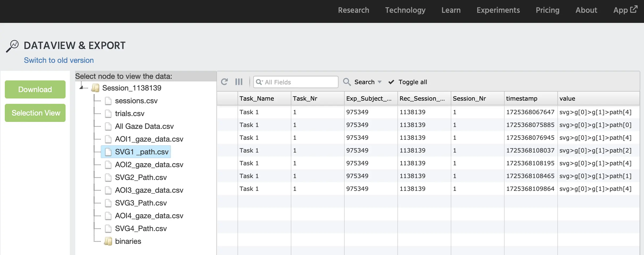Click value cell svg>g[0]>g[1]>path[0]

(x=598, y=125)
